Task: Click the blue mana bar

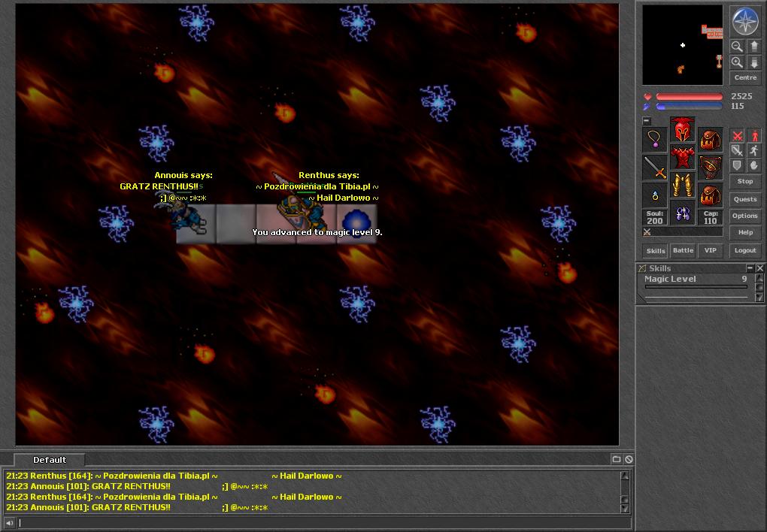Action: 690,106
